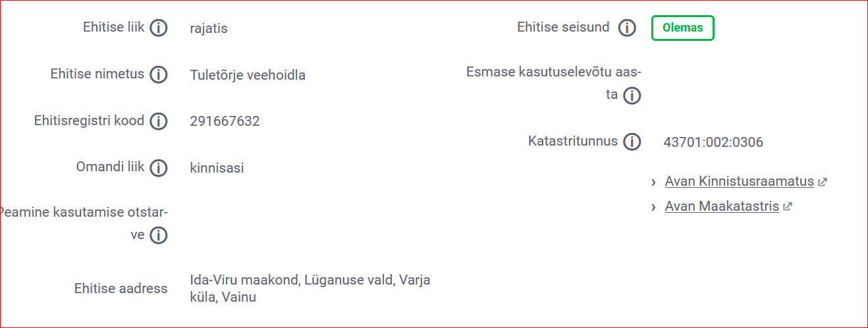The width and height of the screenshot is (868, 328).
Task: Click the rajatis value text
Action: tap(208, 29)
